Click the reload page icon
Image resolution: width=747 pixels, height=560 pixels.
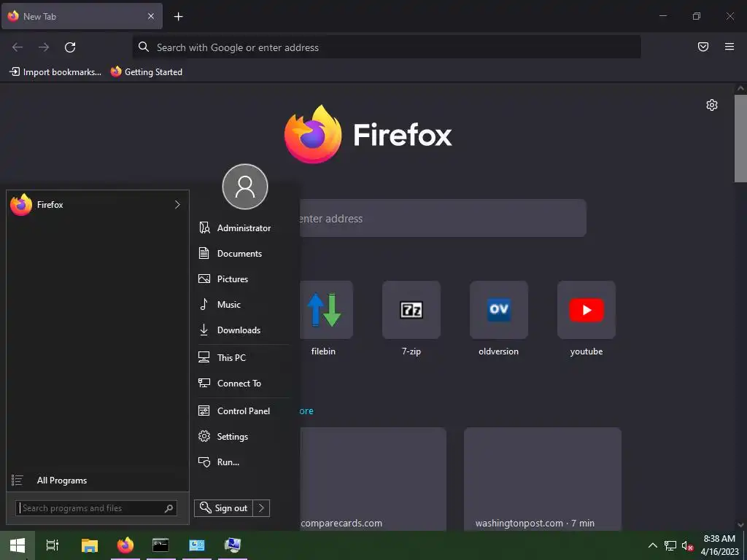click(70, 47)
